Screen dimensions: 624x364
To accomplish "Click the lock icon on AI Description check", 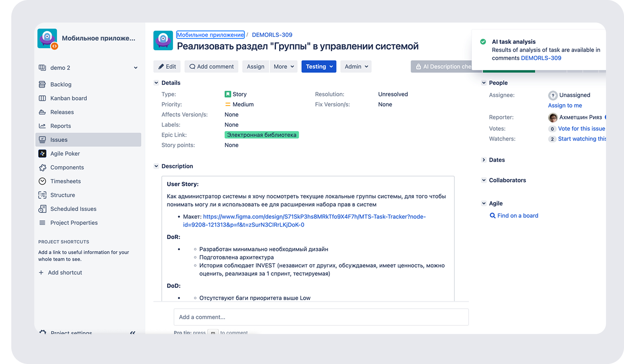I will pos(418,66).
